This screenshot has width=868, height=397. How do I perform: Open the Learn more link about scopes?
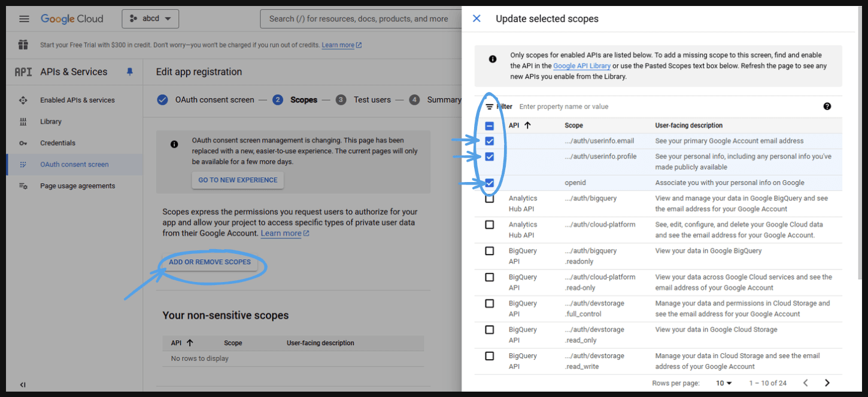tap(285, 234)
